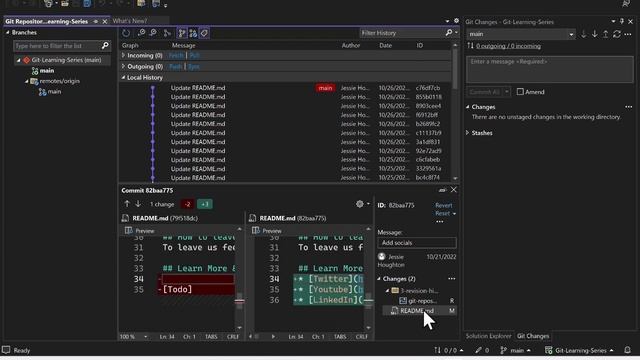Open the more actions ellipsis below Reset
640x360 pixels.
click(440, 222)
